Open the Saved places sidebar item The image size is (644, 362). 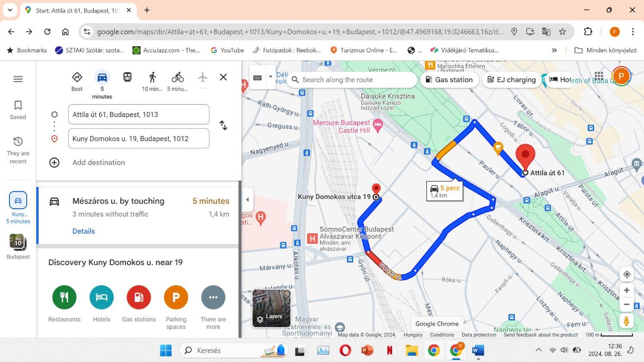pos(18,110)
